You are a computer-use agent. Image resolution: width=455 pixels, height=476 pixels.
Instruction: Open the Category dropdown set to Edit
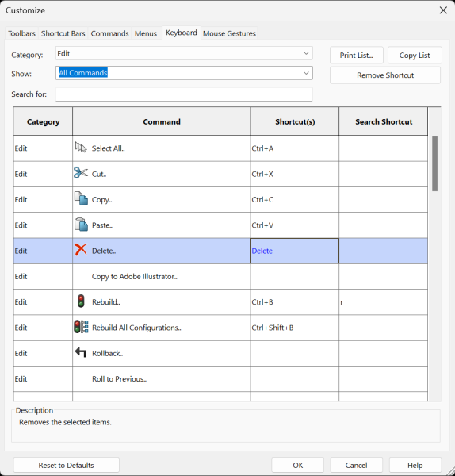(x=184, y=53)
